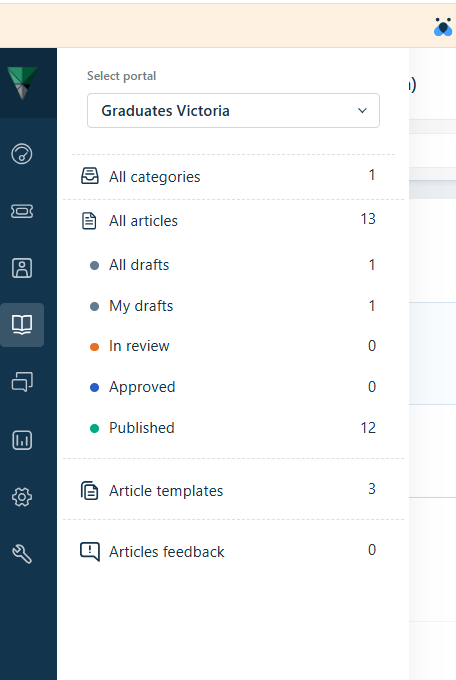Open the wrench tools icon in sidebar
Viewport: 456px width, 680px height.
(x=22, y=554)
